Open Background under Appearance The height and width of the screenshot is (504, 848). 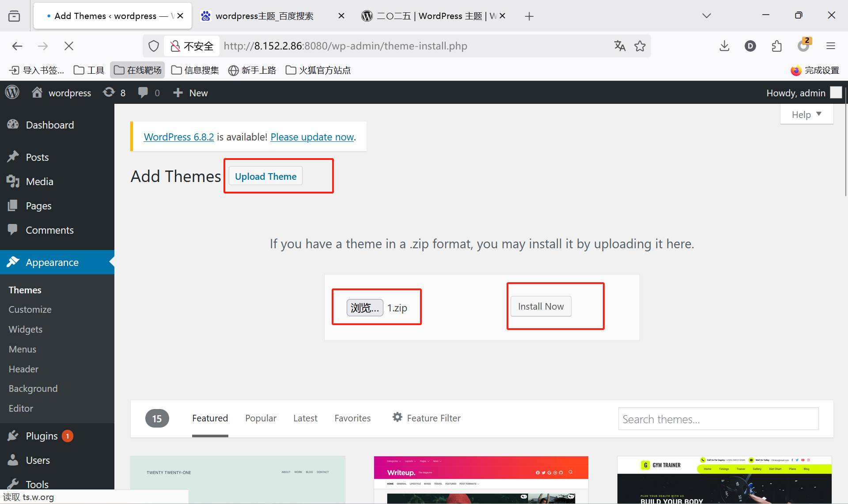[x=33, y=388]
